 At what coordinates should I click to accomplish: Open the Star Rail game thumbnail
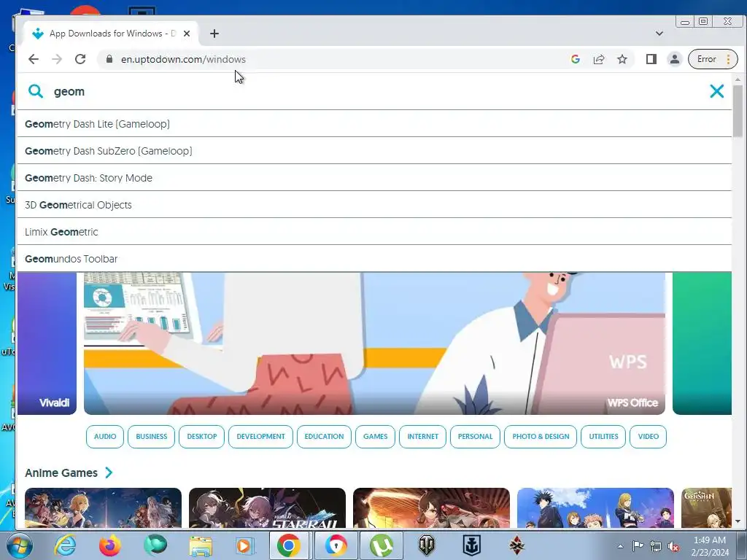point(267,507)
